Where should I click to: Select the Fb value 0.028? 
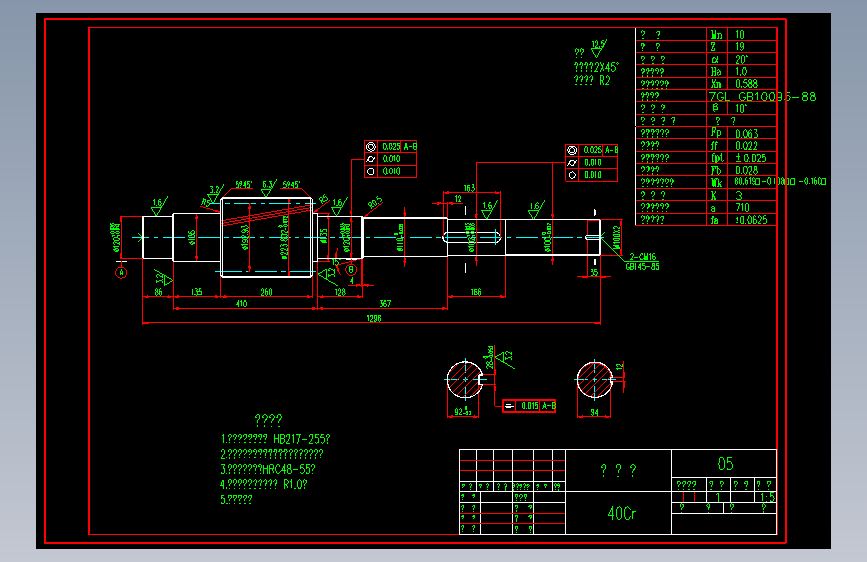pos(746,170)
